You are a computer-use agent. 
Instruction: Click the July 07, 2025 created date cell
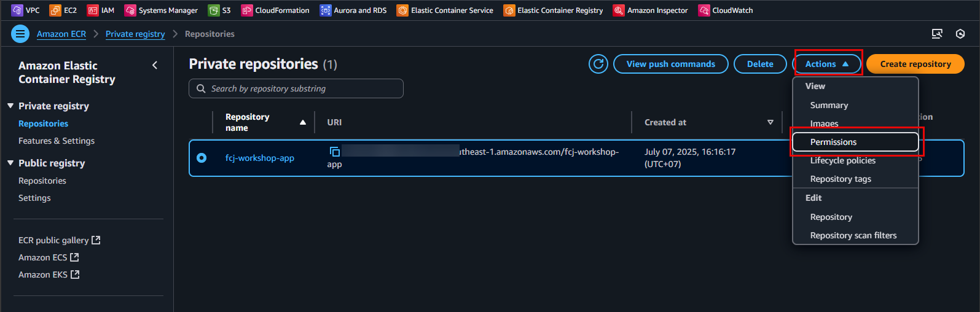(x=690, y=158)
